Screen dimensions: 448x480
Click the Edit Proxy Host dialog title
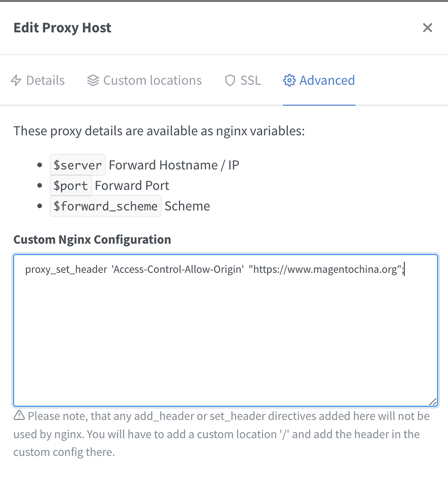[62, 28]
